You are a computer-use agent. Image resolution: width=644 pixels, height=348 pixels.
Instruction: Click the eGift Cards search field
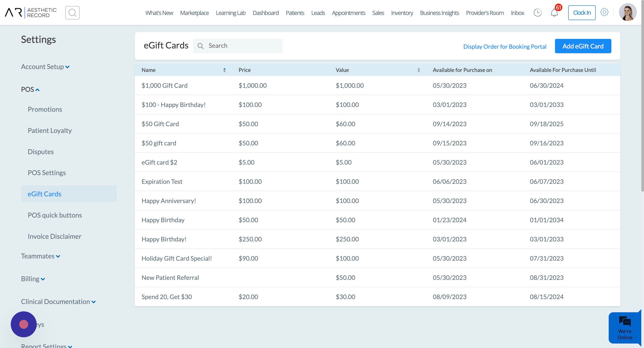click(237, 46)
